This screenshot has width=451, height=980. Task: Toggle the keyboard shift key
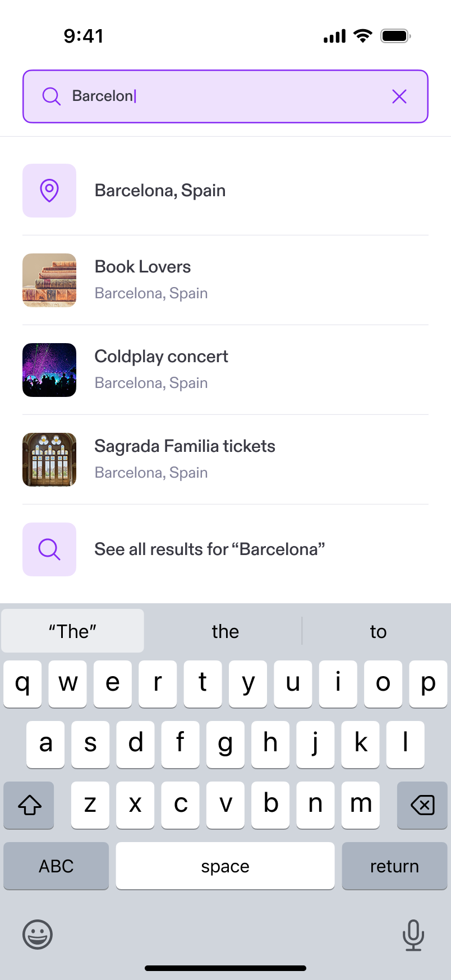29,805
